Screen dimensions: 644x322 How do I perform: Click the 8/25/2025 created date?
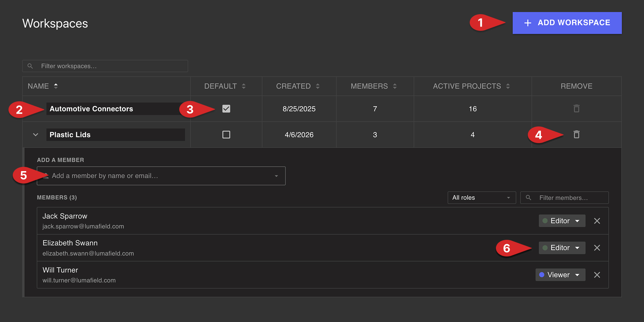coord(299,109)
